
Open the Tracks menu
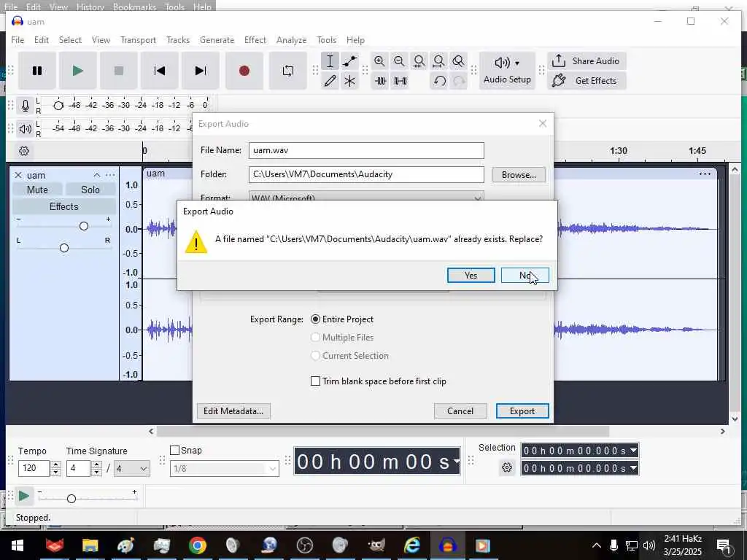tap(178, 40)
